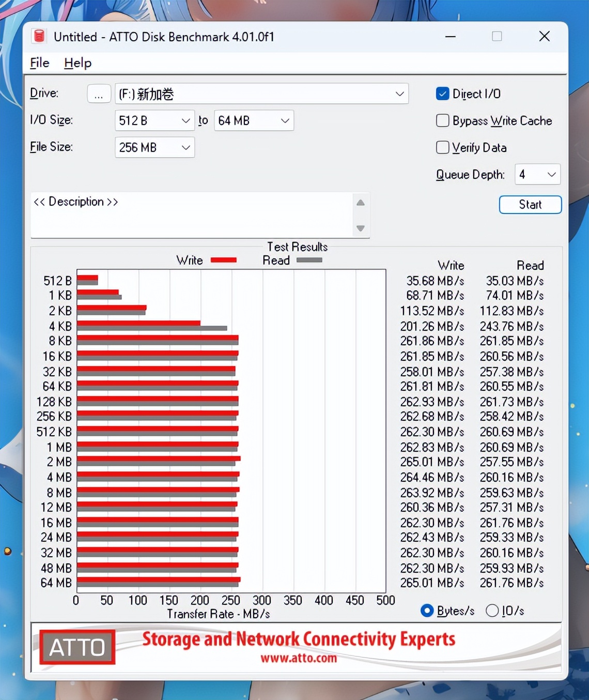The height and width of the screenshot is (700, 589).
Task: Click the ATTO logo in the banner
Action: click(78, 647)
